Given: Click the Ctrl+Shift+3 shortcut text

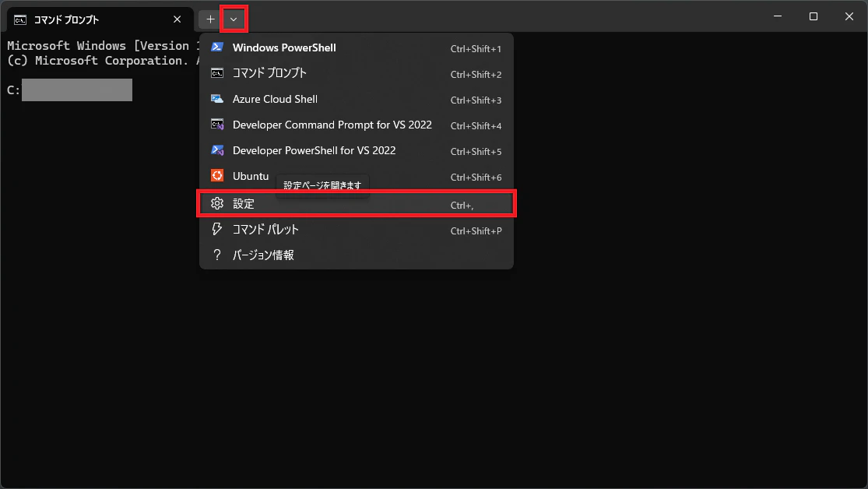Looking at the screenshot, I should coord(476,100).
